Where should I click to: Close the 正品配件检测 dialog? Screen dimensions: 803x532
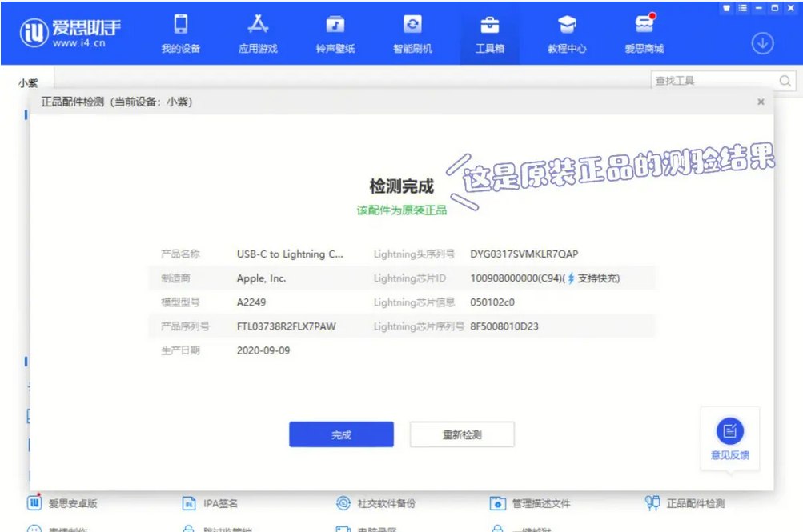click(761, 102)
